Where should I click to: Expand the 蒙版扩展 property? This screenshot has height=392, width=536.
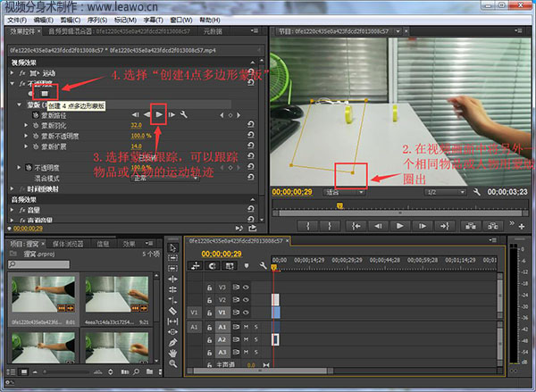coord(26,146)
